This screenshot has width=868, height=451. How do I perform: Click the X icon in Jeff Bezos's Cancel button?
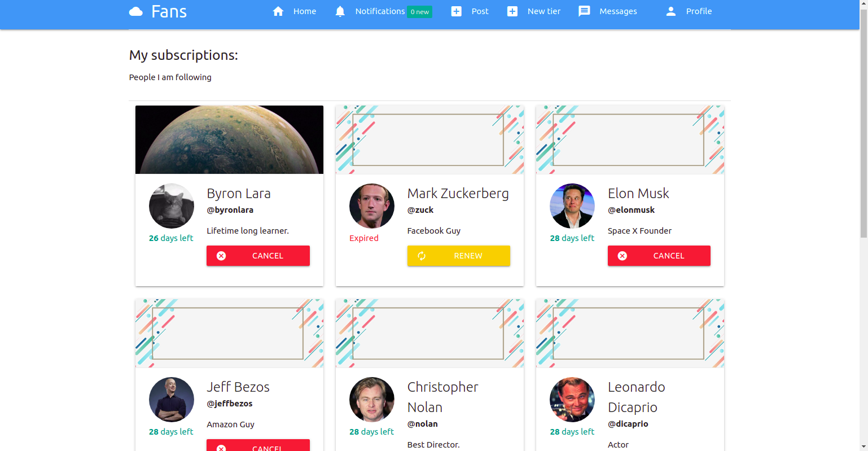pyautogui.click(x=221, y=448)
